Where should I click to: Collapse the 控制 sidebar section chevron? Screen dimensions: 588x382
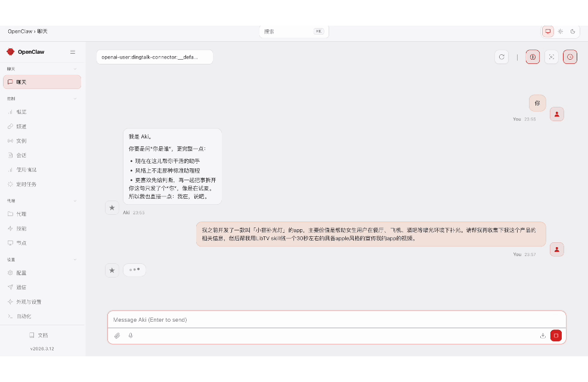tap(75, 98)
